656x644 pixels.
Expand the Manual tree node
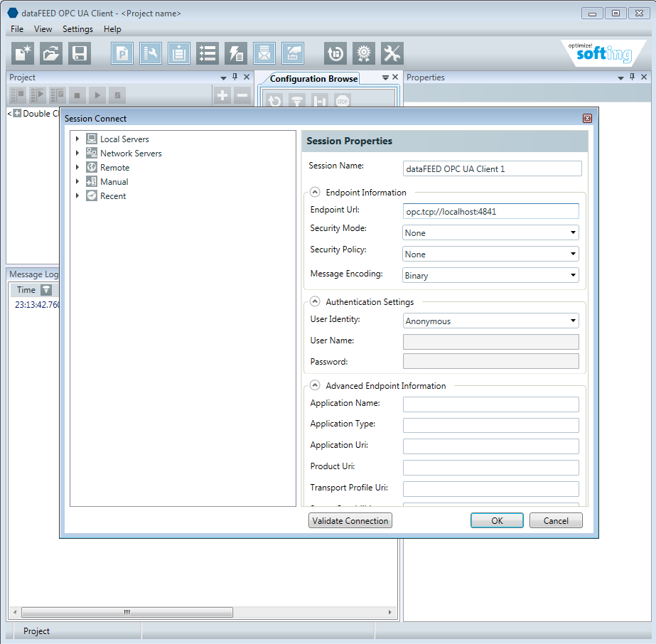point(77,181)
